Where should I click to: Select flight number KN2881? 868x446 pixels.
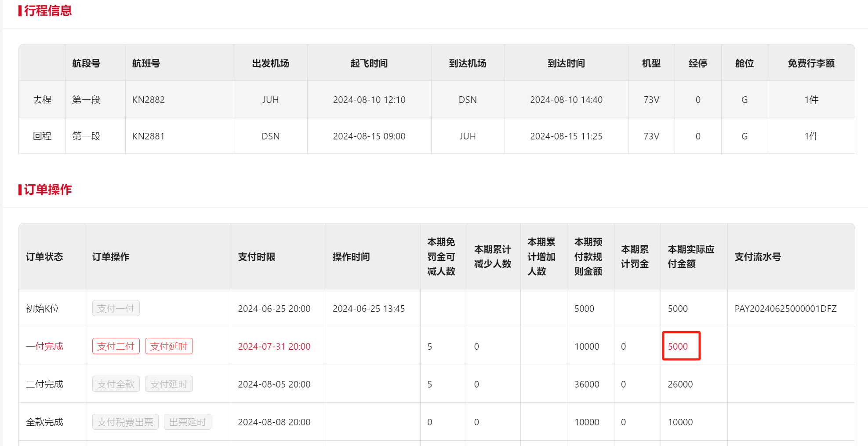(149, 136)
